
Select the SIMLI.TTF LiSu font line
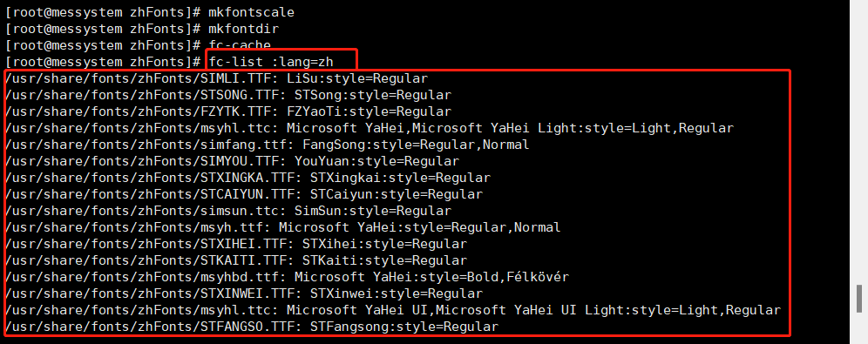pyautogui.click(x=216, y=78)
